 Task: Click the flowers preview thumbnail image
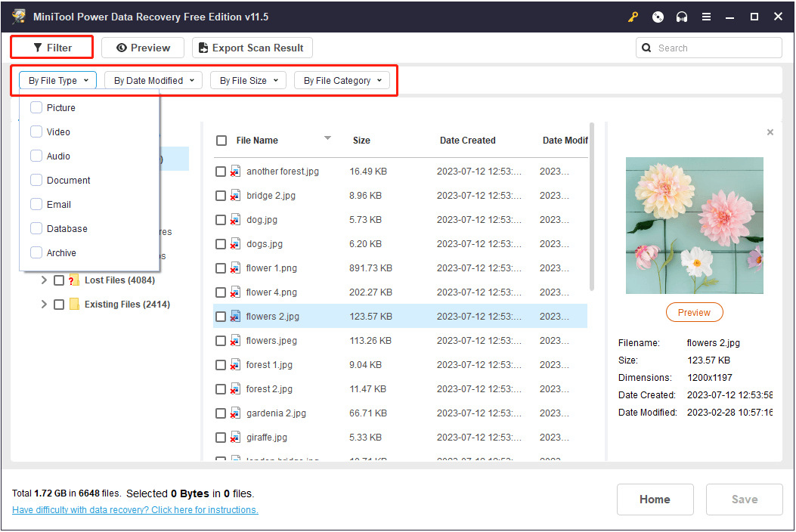point(695,225)
